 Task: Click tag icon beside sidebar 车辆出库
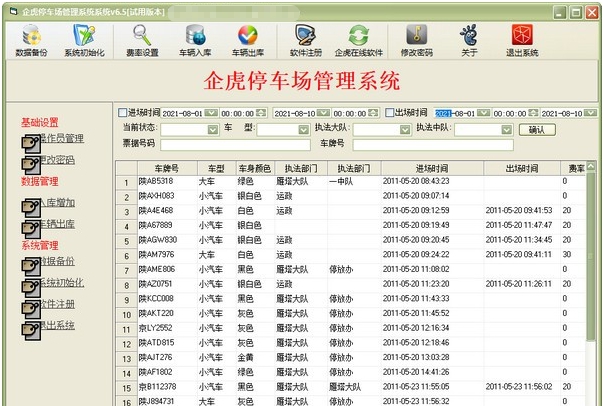tap(31, 229)
